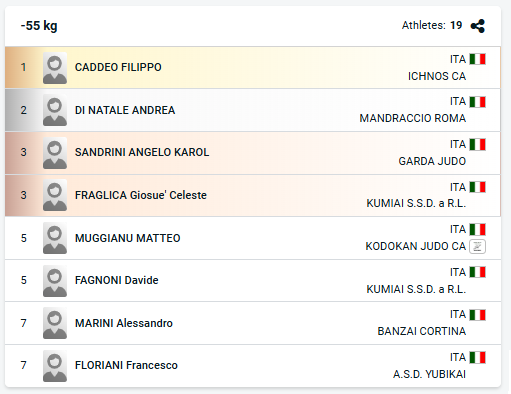Select FLORIANI Francesco name
The image size is (511, 394).
point(126,365)
